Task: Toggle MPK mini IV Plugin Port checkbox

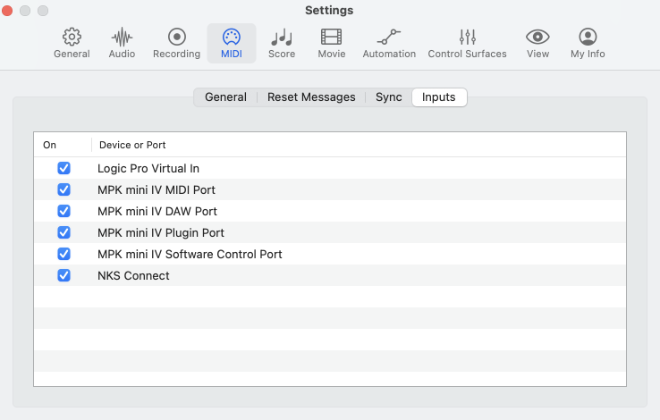Action: pos(64,233)
